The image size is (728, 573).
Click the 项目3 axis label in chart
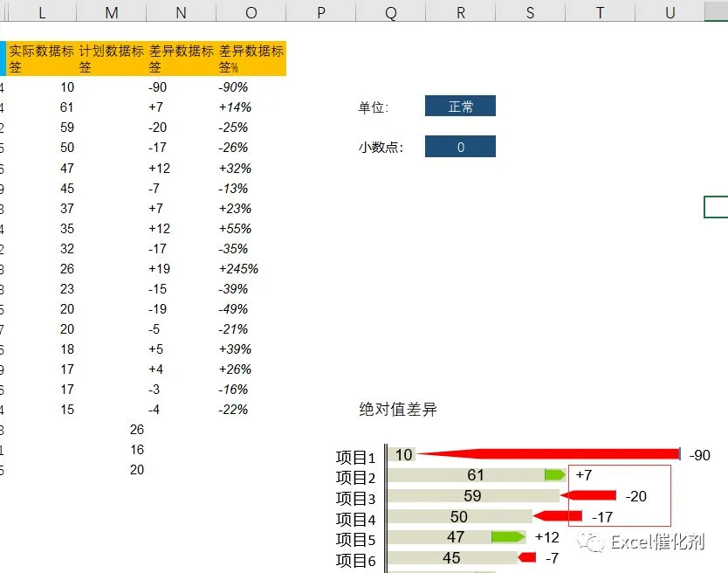pyautogui.click(x=355, y=498)
